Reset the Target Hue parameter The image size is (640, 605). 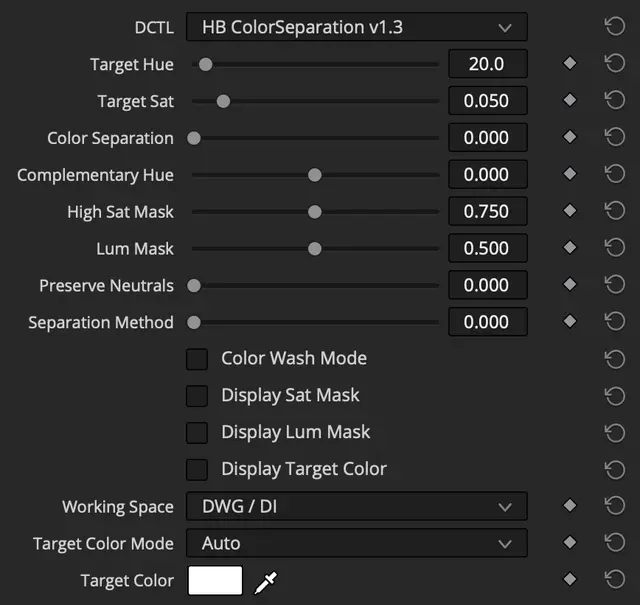[614, 64]
